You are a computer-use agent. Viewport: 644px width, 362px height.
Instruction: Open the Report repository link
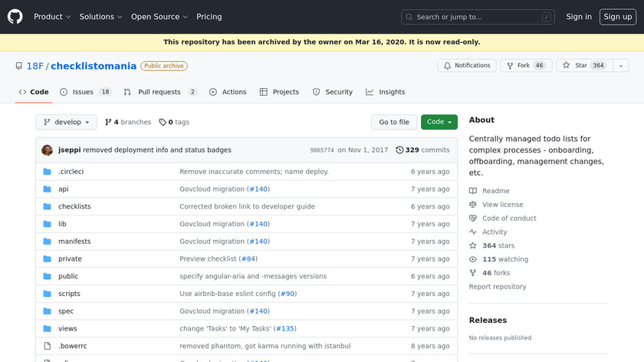[x=497, y=287]
